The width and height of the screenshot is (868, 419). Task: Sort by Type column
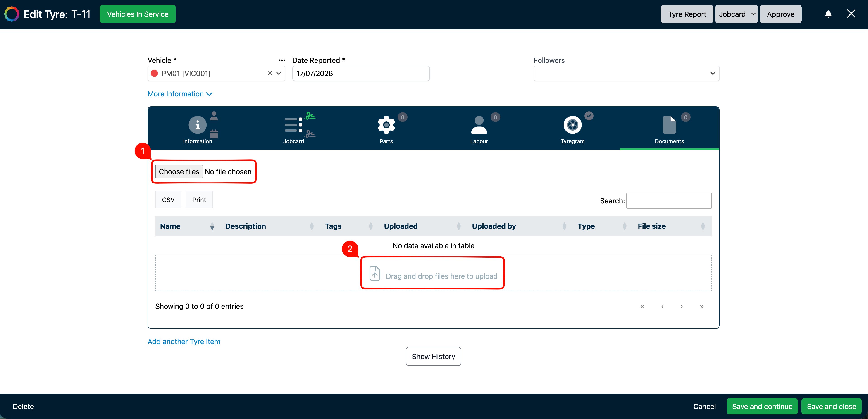[603, 226]
